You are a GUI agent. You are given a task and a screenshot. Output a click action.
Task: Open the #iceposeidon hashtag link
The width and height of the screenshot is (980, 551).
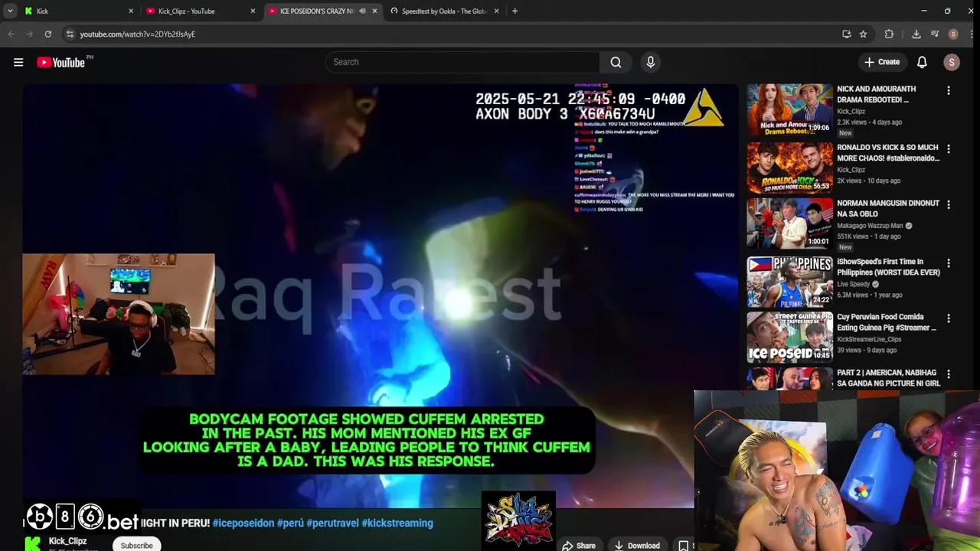pos(243,523)
